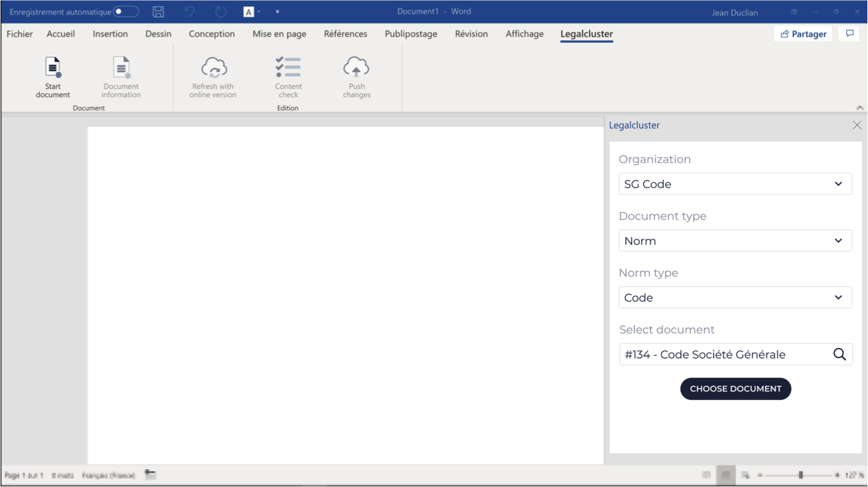This screenshot has width=868, height=487.
Task: Click the accessibility icon in status bar
Action: pos(150,475)
